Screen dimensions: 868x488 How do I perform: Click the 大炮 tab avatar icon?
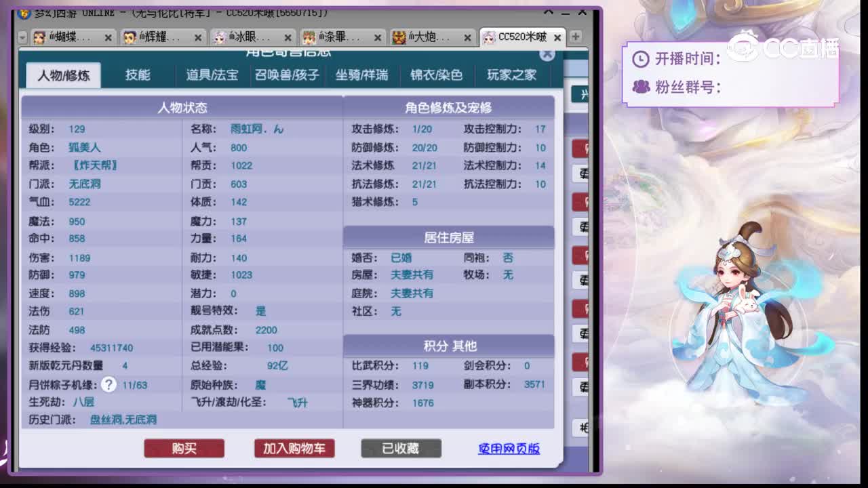tap(399, 37)
